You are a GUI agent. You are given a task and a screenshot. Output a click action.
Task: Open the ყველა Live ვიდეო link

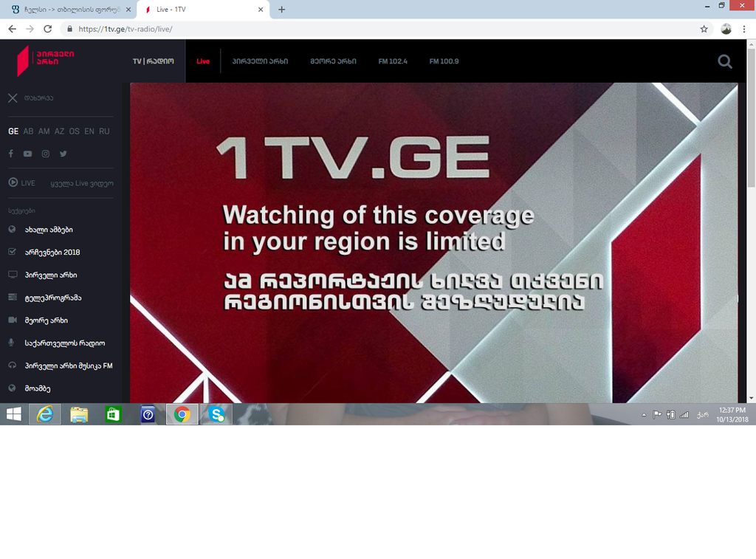point(82,183)
